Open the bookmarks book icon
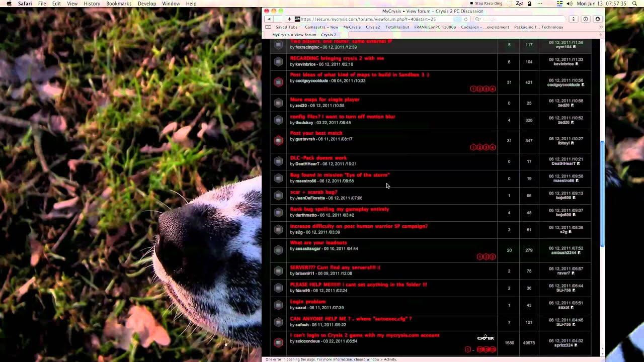644x362 pixels. click(x=268, y=27)
